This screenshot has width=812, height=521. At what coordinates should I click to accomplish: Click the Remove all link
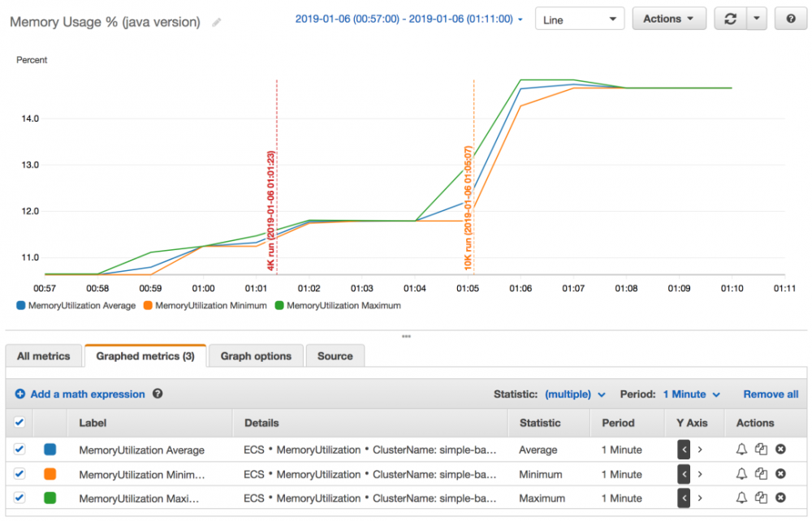pyautogui.click(x=771, y=394)
